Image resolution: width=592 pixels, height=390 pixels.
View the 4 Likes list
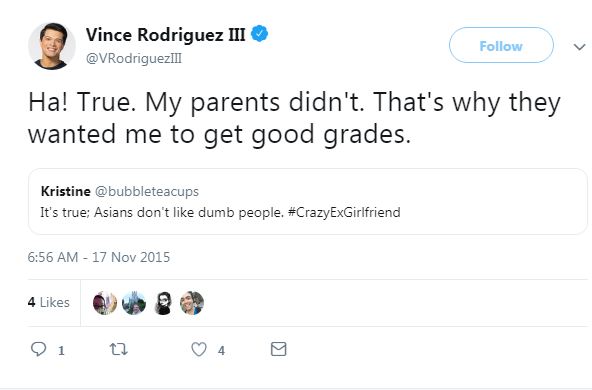click(49, 302)
